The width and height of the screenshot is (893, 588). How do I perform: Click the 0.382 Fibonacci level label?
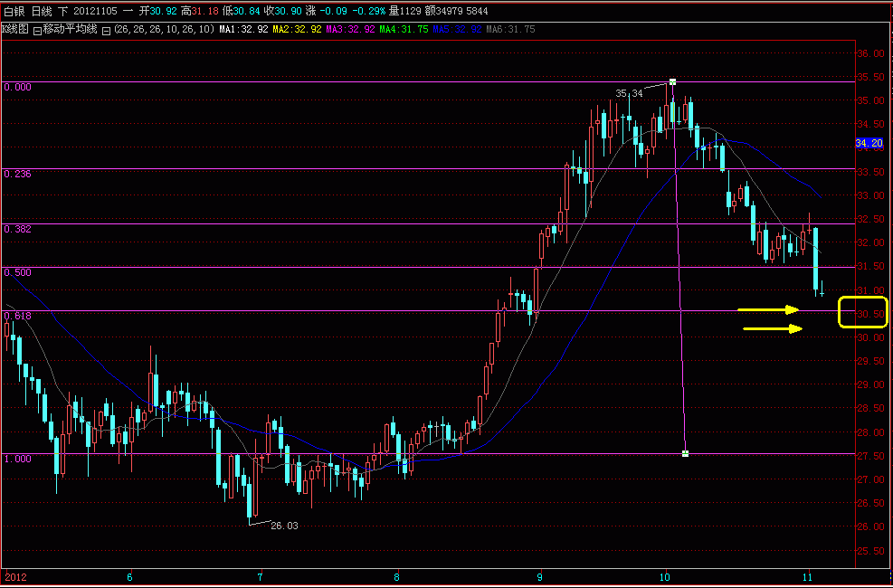[x=18, y=229]
